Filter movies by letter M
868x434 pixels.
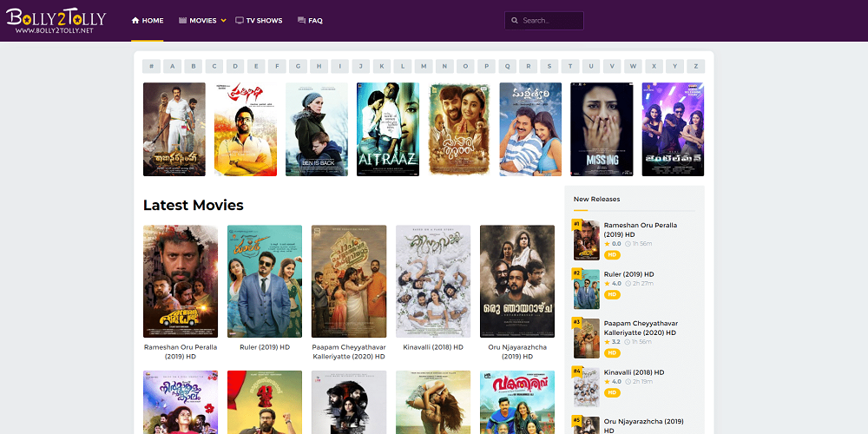click(x=424, y=67)
